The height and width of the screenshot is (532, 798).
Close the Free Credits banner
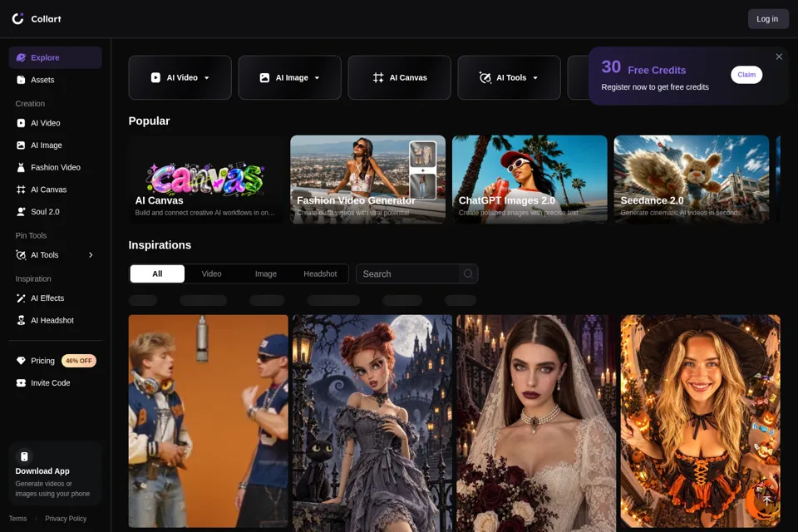pos(779,57)
